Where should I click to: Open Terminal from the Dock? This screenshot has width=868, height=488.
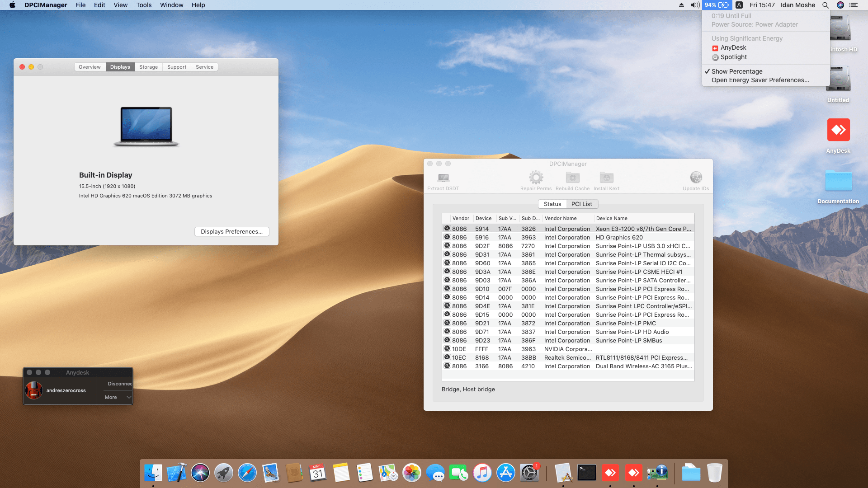coord(587,473)
